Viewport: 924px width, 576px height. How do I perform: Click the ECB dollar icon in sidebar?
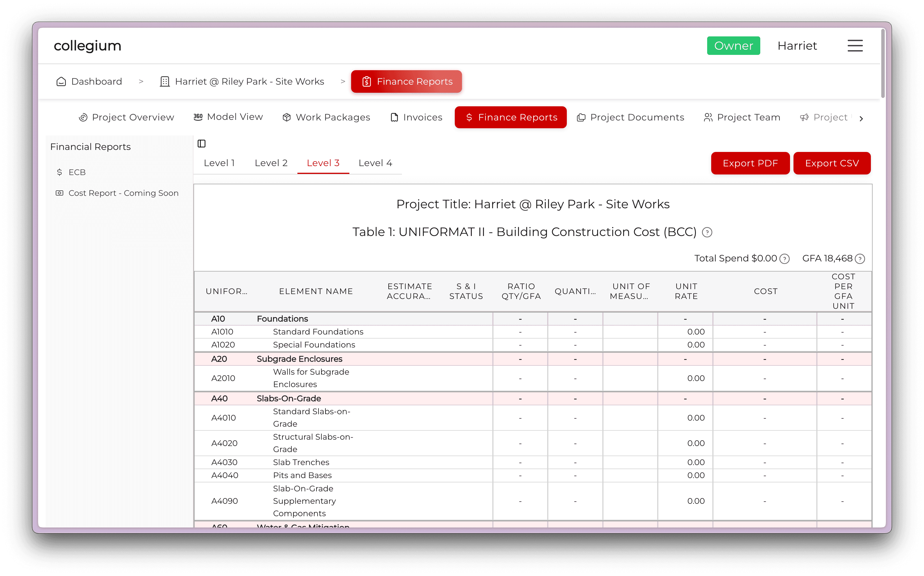pos(59,172)
